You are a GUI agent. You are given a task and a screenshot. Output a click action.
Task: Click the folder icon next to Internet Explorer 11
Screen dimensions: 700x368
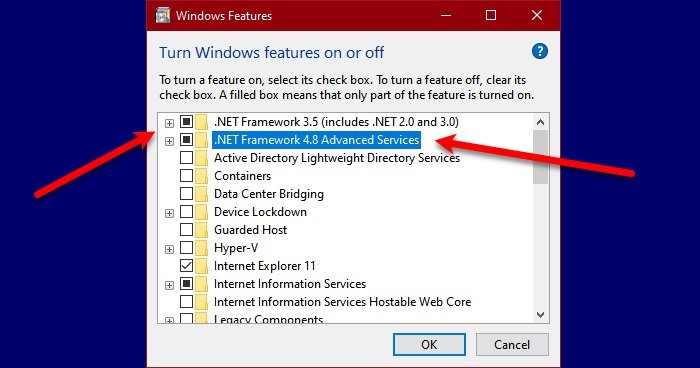[202, 266]
